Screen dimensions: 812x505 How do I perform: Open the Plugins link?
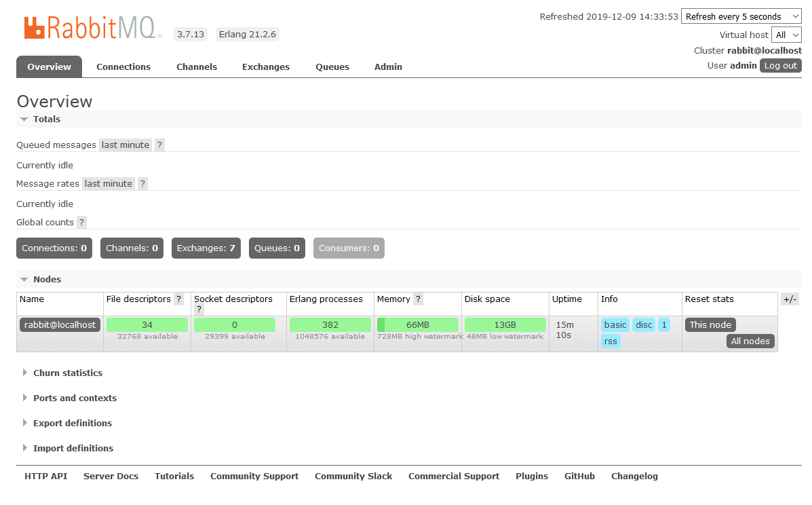coord(532,476)
